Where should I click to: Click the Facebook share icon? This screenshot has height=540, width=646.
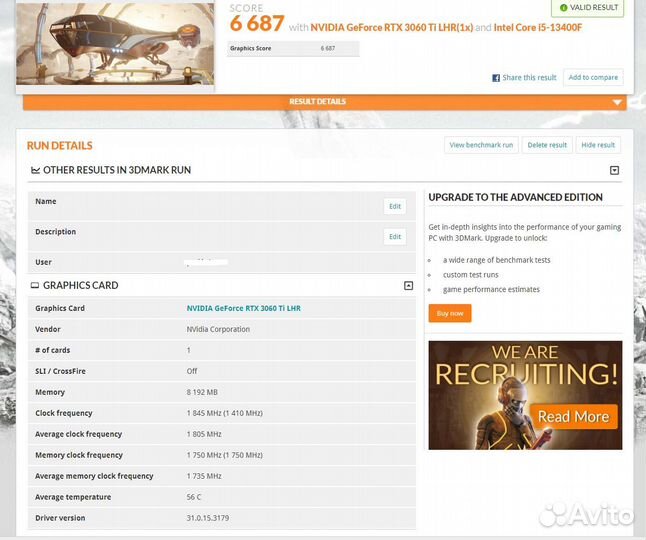pyautogui.click(x=496, y=78)
